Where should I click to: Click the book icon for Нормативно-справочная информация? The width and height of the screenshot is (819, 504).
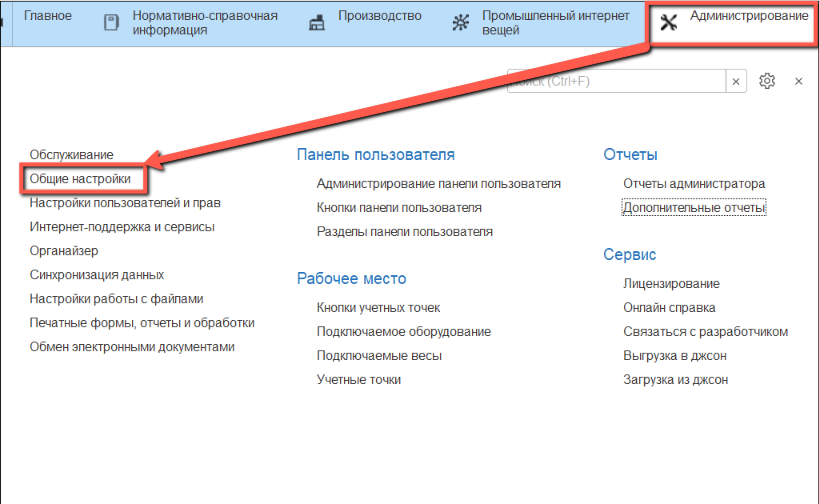(x=113, y=24)
